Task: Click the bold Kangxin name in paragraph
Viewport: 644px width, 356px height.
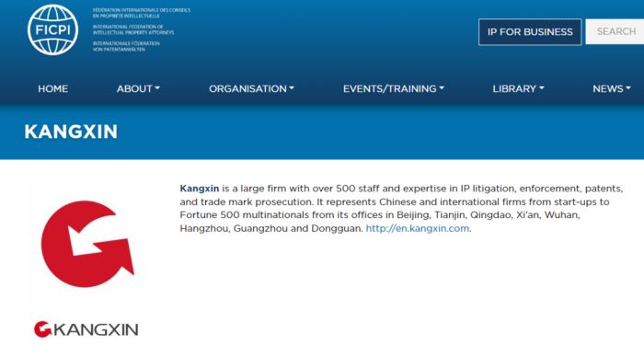Action: pos(200,189)
